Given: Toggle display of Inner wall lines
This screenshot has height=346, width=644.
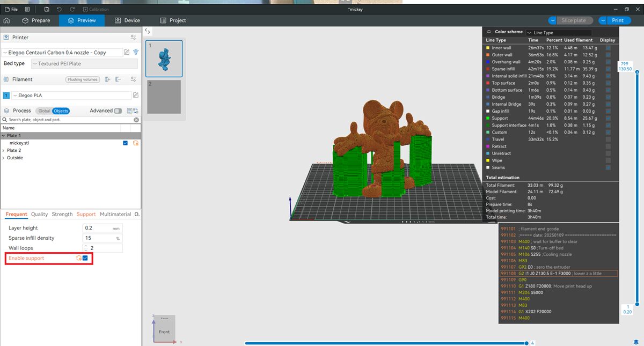Looking at the screenshot, I should pyautogui.click(x=608, y=48).
